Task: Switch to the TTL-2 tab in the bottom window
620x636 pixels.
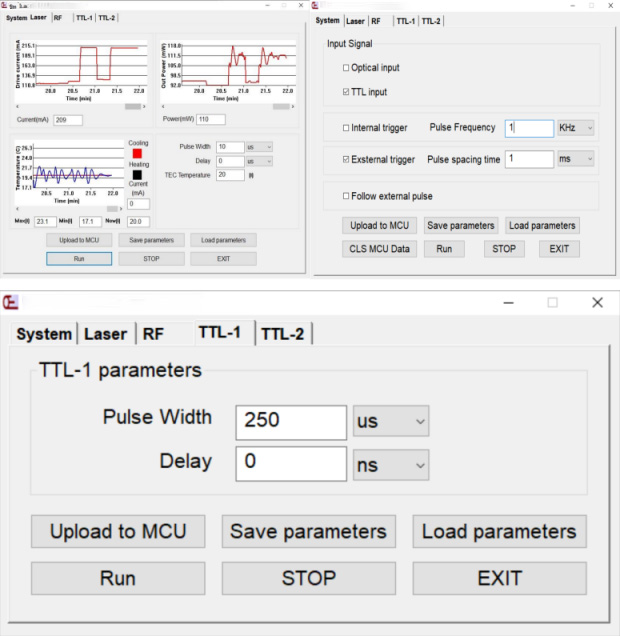Action: coord(283,334)
